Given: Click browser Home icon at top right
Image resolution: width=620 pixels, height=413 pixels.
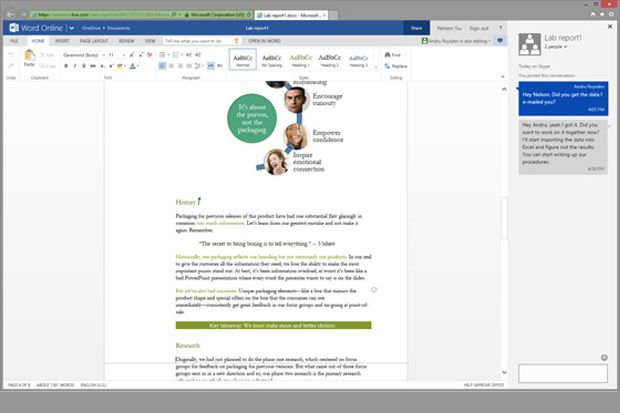Looking at the screenshot, I should [593, 14].
